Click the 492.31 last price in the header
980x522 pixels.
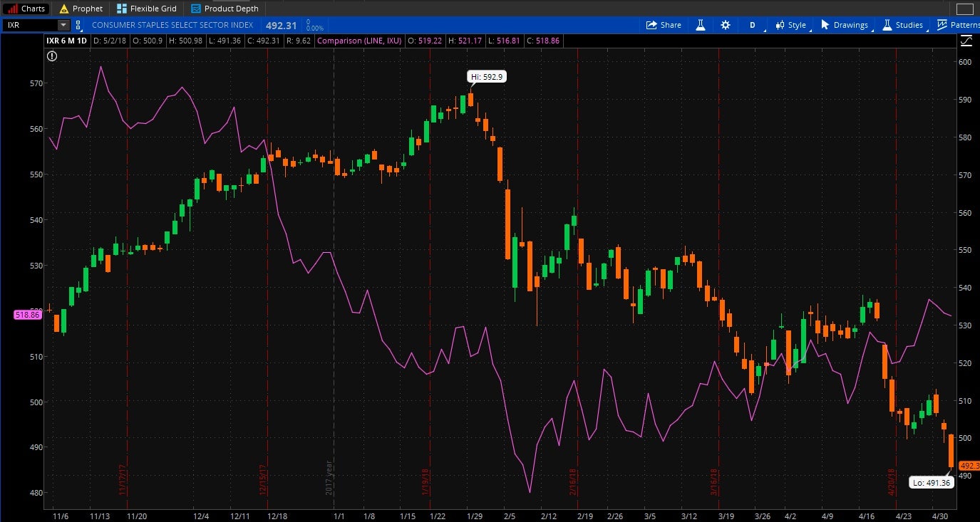pyautogui.click(x=281, y=25)
